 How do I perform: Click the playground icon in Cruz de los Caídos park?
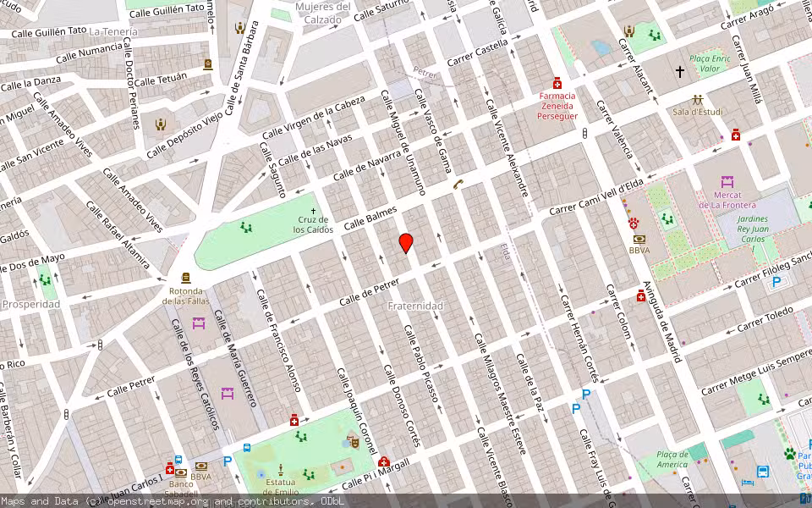pos(246,227)
